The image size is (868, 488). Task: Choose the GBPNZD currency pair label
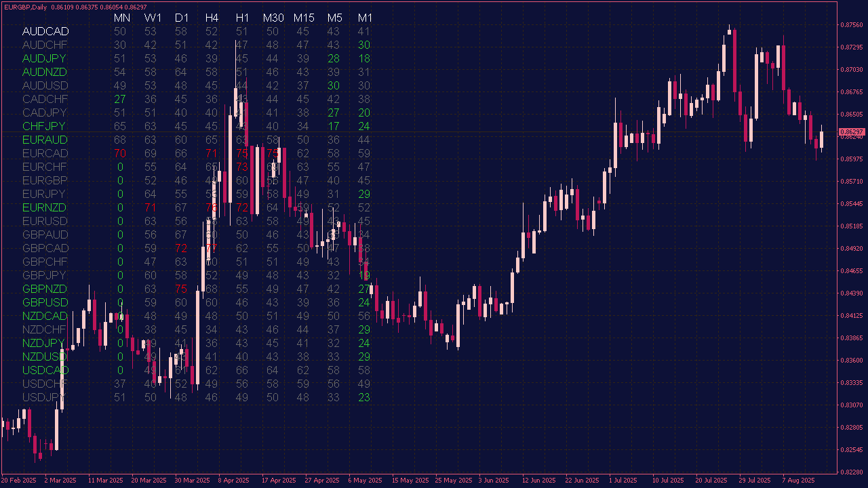[x=45, y=289]
